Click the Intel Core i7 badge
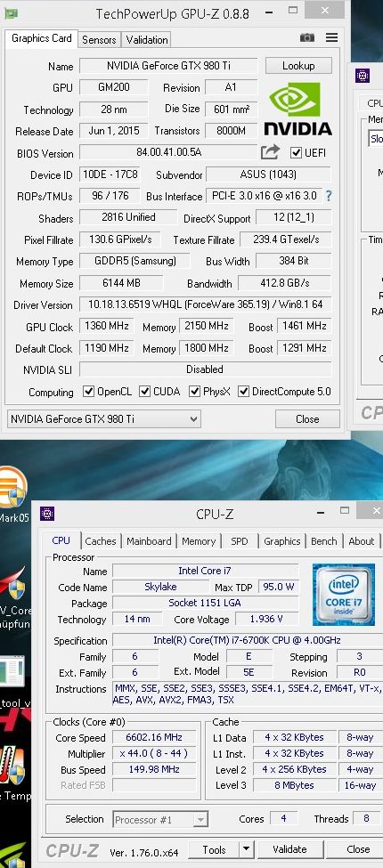 [343, 594]
